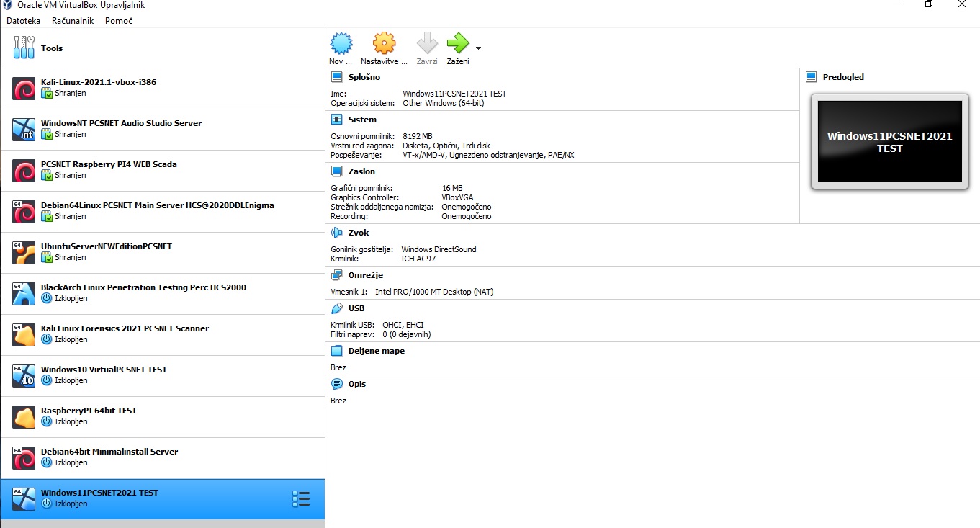Viewport: 980px width, 528px height.
Task: Click Disketa, Optični, Trdi disk boot order
Action: pyautogui.click(x=446, y=146)
